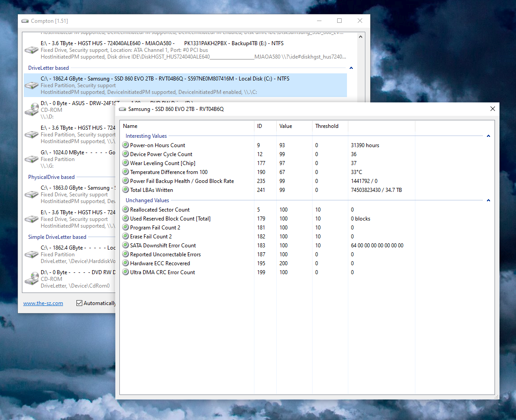Click the drive icon for G:\ 1024.0 MByte partition
This screenshot has height=420, width=516.
click(x=32, y=159)
